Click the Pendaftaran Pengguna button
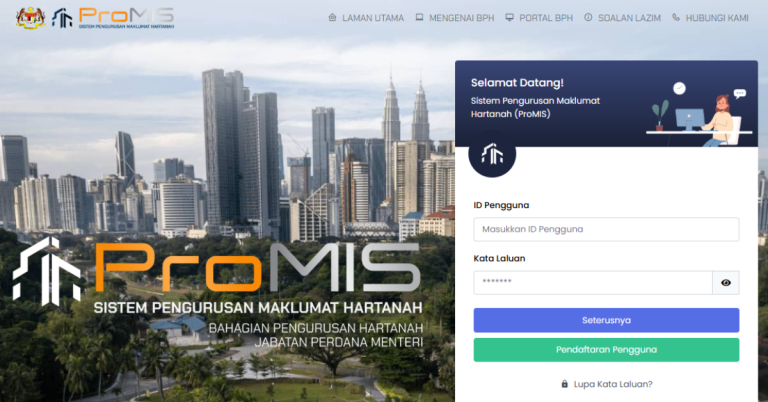 606,350
